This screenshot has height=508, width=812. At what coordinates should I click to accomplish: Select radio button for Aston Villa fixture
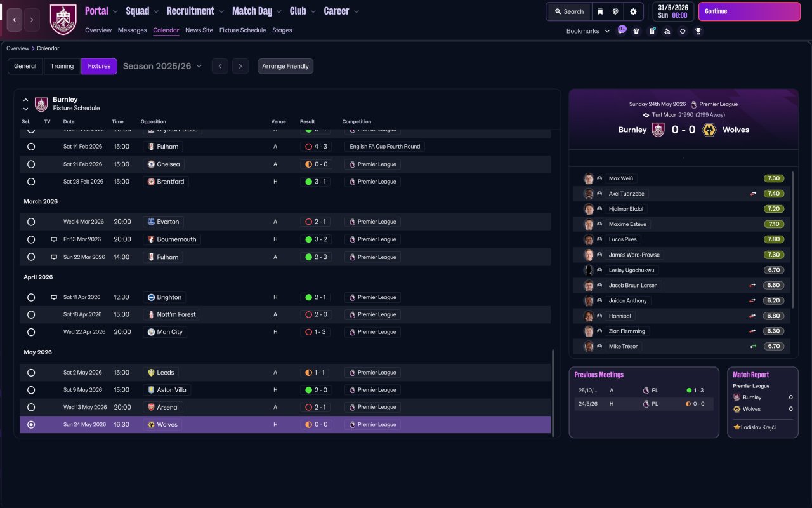pos(31,390)
